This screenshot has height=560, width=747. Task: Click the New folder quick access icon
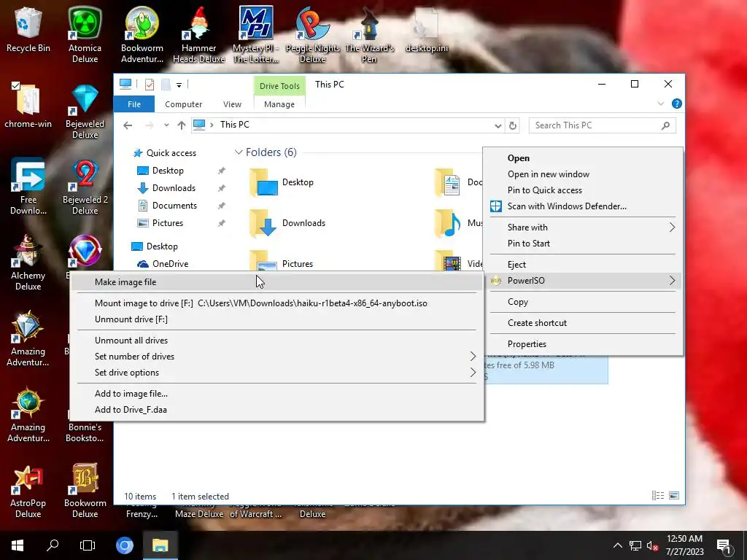pyautogui.click(x=166, y=85)
